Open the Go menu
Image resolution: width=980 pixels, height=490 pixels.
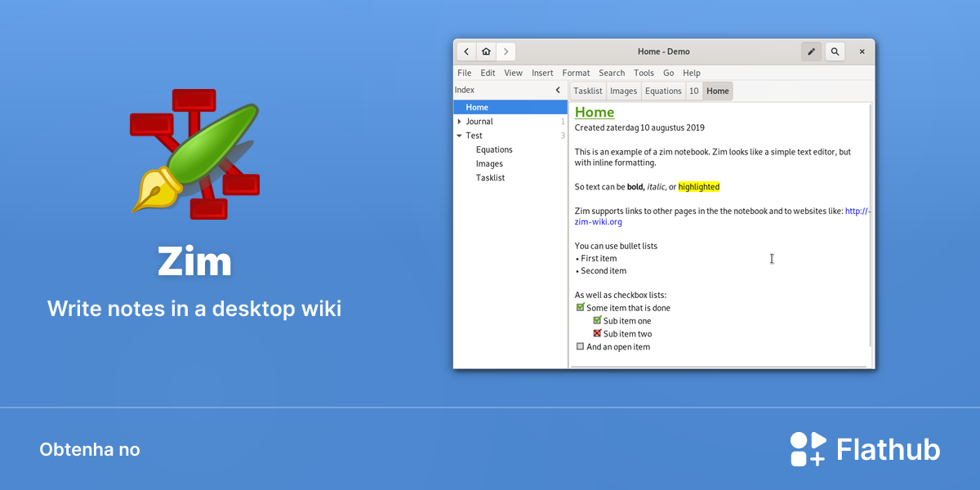coord(669,73)
